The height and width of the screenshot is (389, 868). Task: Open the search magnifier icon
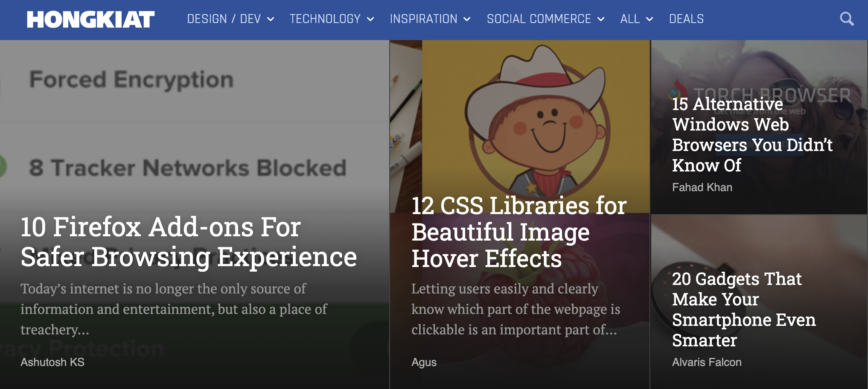847,19
